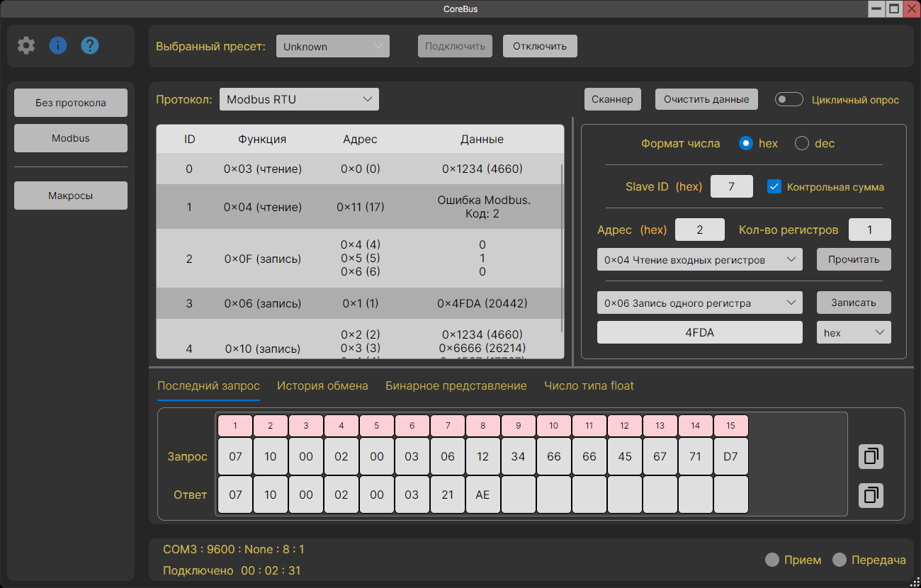921x588 pixels.
Task: Copy the Ответ bytes with copy icon
Action: (x=871, y=494)
